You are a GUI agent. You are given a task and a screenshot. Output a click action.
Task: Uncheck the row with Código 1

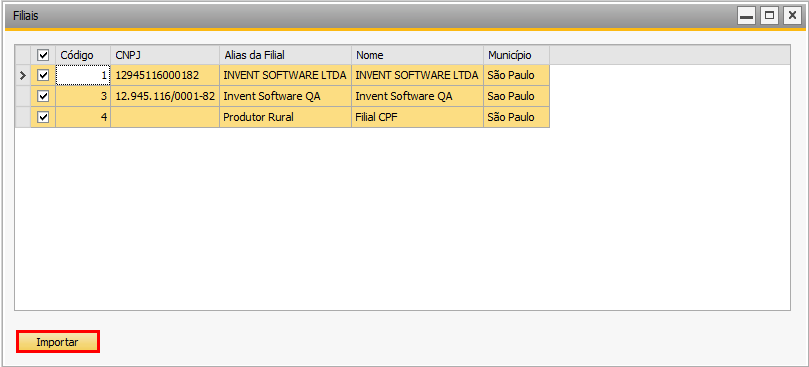[43, 75]
